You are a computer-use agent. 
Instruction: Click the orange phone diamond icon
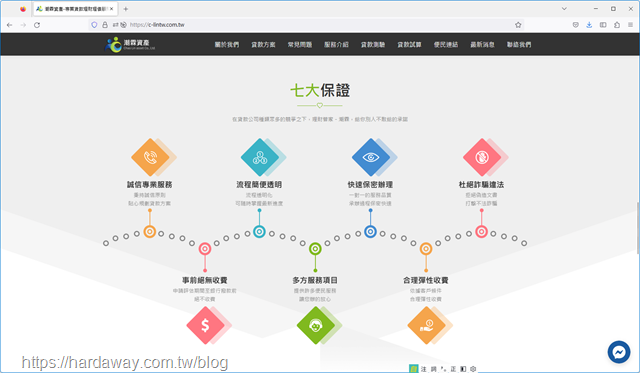coord(150,157)
